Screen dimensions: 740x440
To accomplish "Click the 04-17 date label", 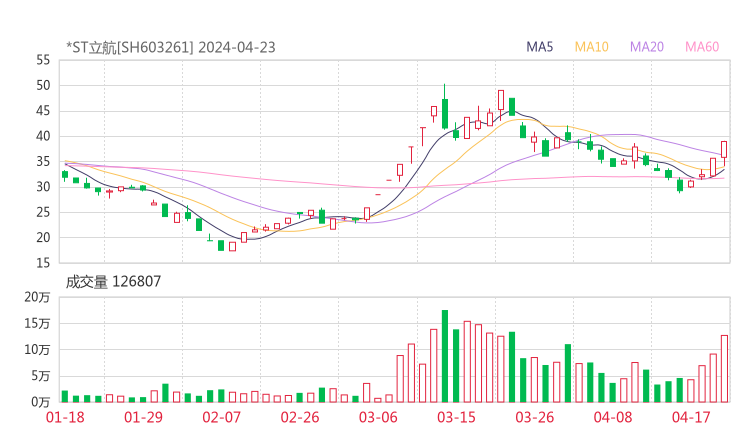I will pos(691,417).
